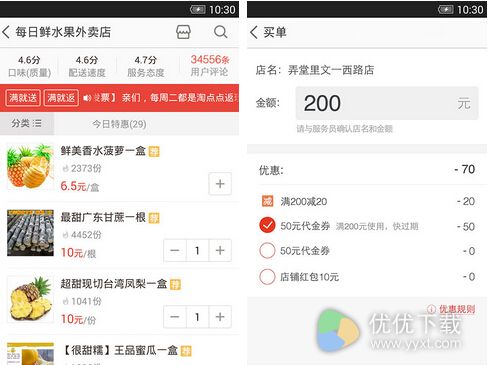
Task: Tap the search magnifier icon
Action: tap(220, 32)
